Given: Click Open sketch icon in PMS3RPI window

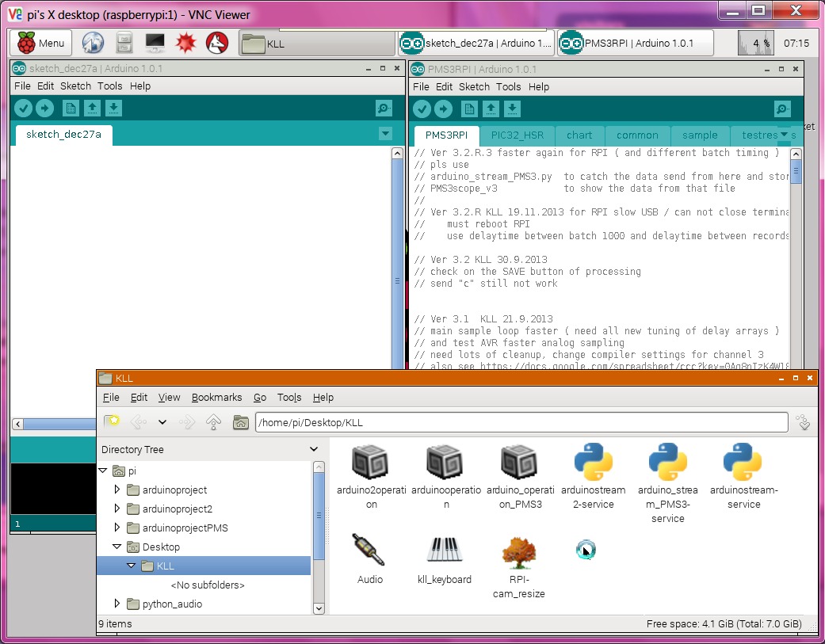Looking at the screenshot, I should (491, 109).
